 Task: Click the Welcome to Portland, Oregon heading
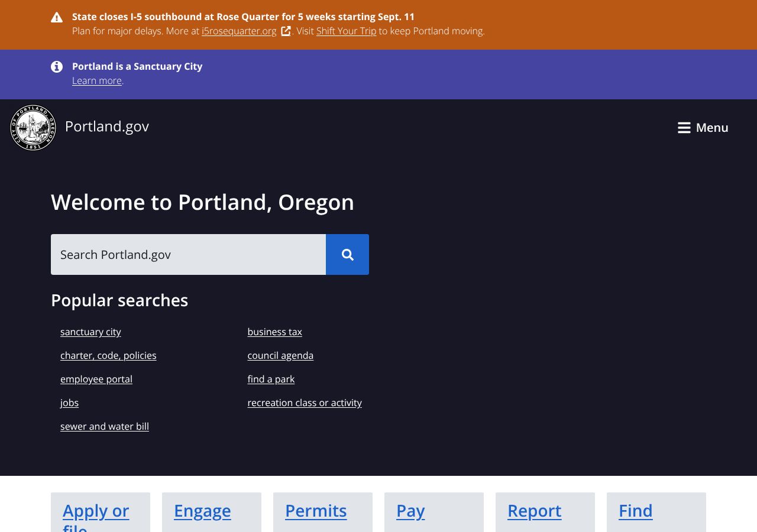202,202
